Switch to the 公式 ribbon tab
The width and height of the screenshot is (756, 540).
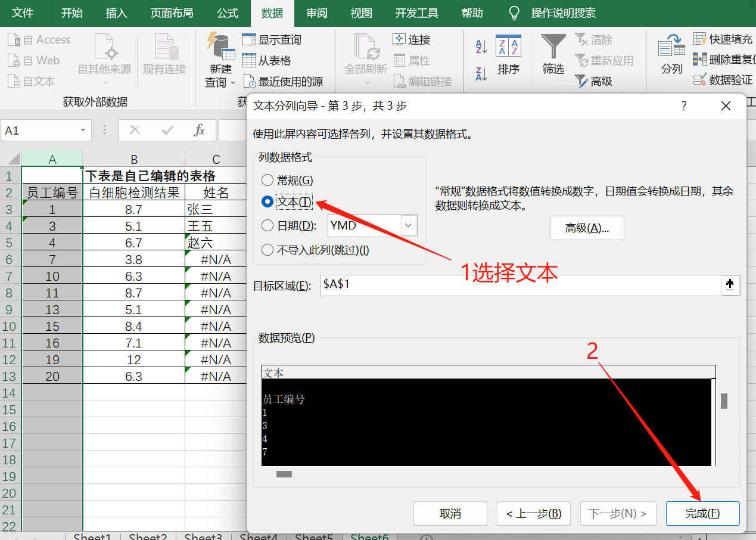pos(228,13)
